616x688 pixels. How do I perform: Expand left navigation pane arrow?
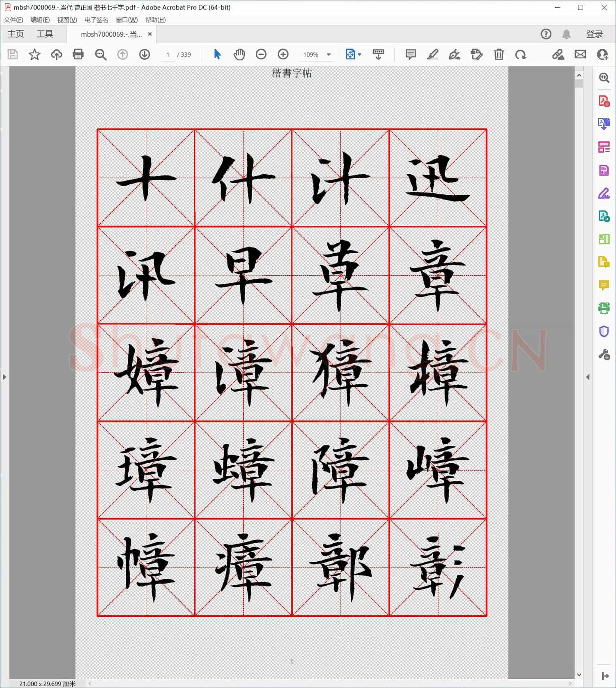pyautogui.click(x=5, y=377)
